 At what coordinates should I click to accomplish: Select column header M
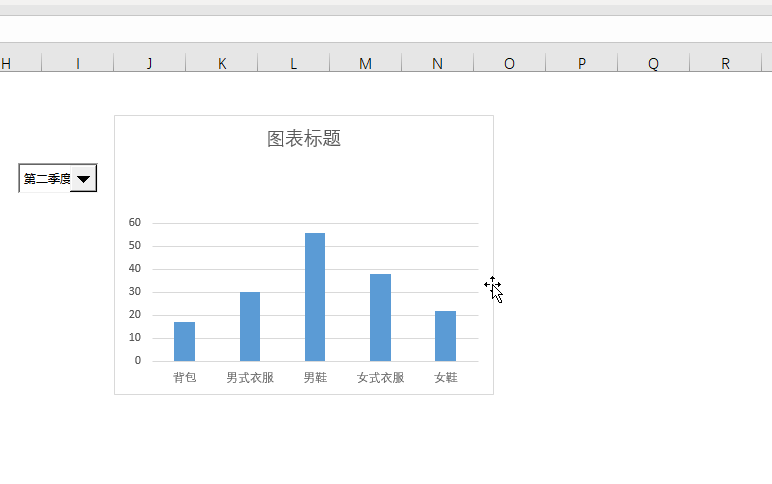coord(365,64)
